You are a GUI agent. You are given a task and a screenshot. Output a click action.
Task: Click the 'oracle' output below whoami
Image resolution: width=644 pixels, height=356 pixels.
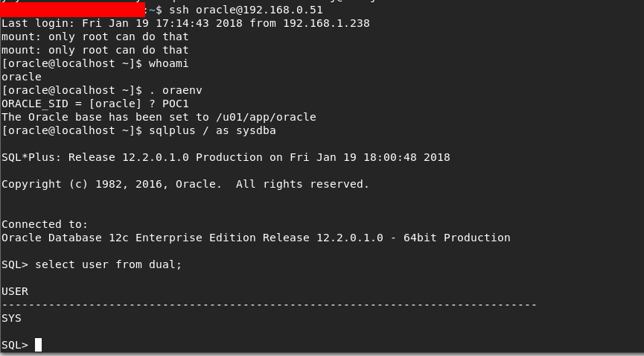[22, 77]
